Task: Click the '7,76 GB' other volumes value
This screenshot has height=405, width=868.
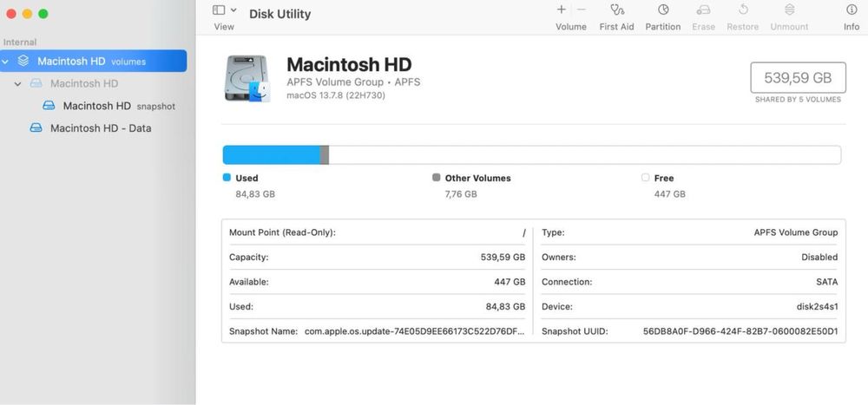Action: tap(461, 194)
